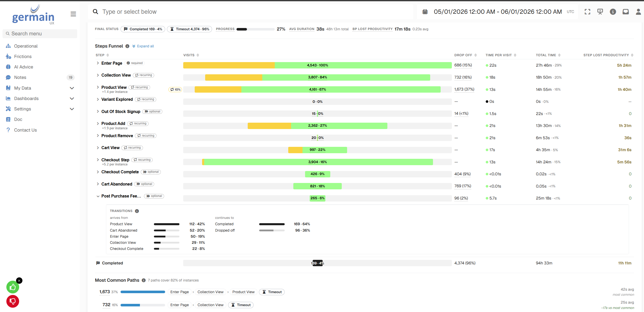This screenshot has width=644, height=312.
Task: Open the inbox tray icon
Action: pyautogui.click(x=626, y=12)
